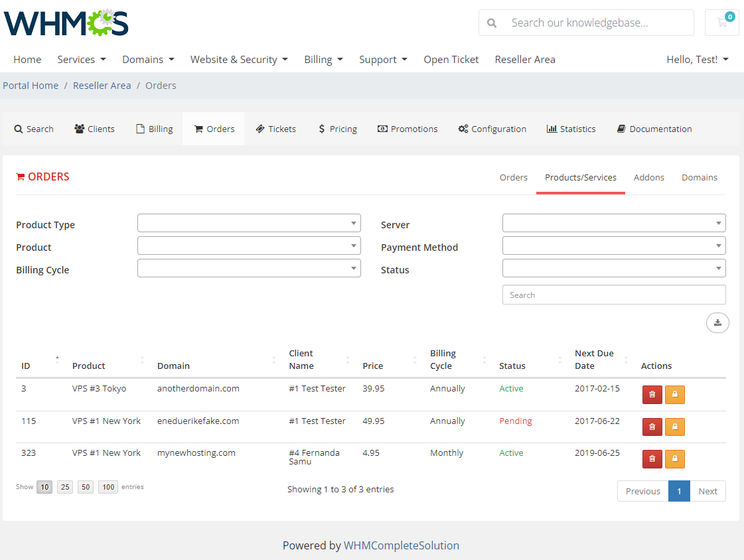Sort table by Billing Cycle column
The height and width of the screenshot is (560, 744).
tap(459, 360)
